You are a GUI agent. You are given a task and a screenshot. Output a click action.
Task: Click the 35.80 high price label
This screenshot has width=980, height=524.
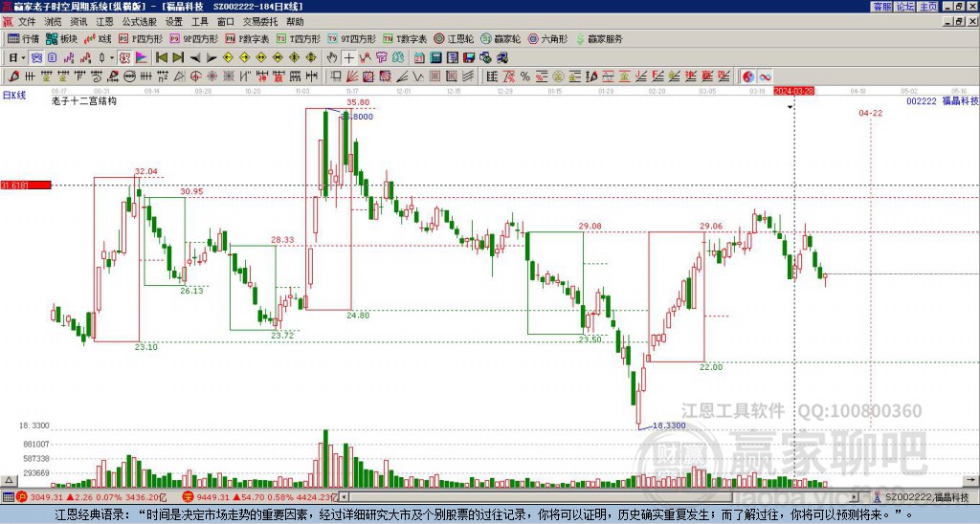[x=358, y=102]
